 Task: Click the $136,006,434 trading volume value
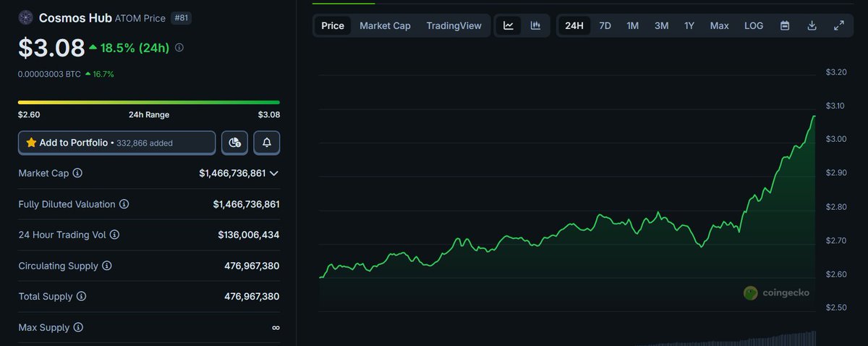click(x=248, y=235)
